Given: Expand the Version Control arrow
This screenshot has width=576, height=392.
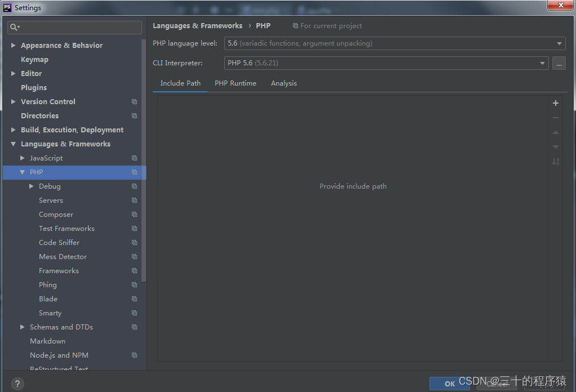Looking at the screenshot, I should click(x=13, y=102).
